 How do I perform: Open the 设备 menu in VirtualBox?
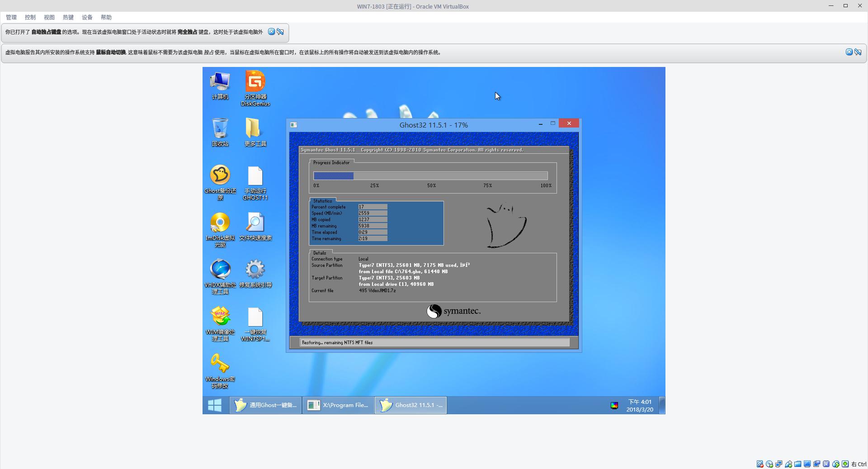(x=87, y=17)
